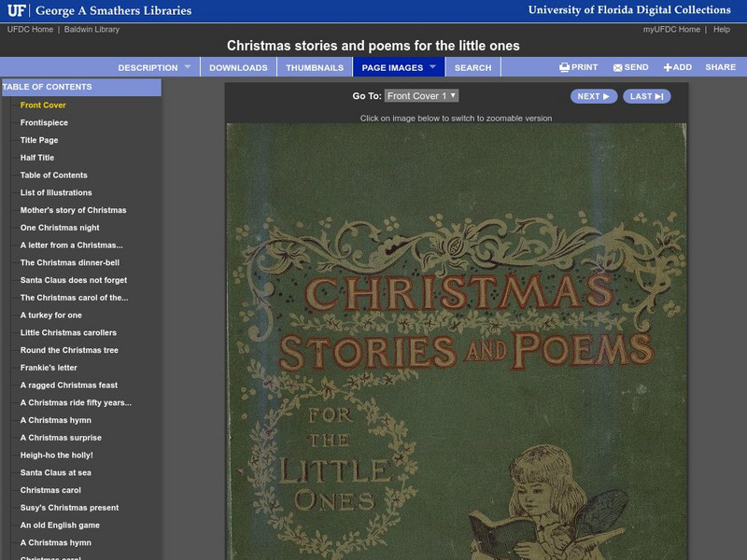This screenshot has height=560, width=747.
Task: Click the plus icon beside ADD
Action: [x=668, y=67]
